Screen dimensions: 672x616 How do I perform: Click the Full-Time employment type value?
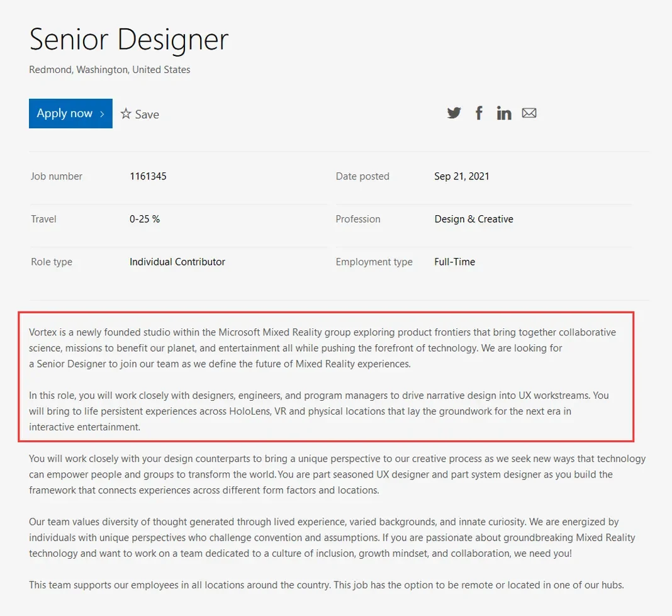click(x=455, y=262)
